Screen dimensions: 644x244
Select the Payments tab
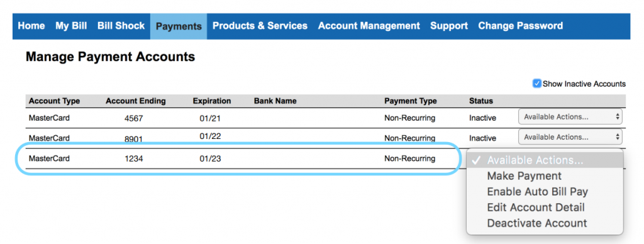pyautogui.click(x=179, y=26)
